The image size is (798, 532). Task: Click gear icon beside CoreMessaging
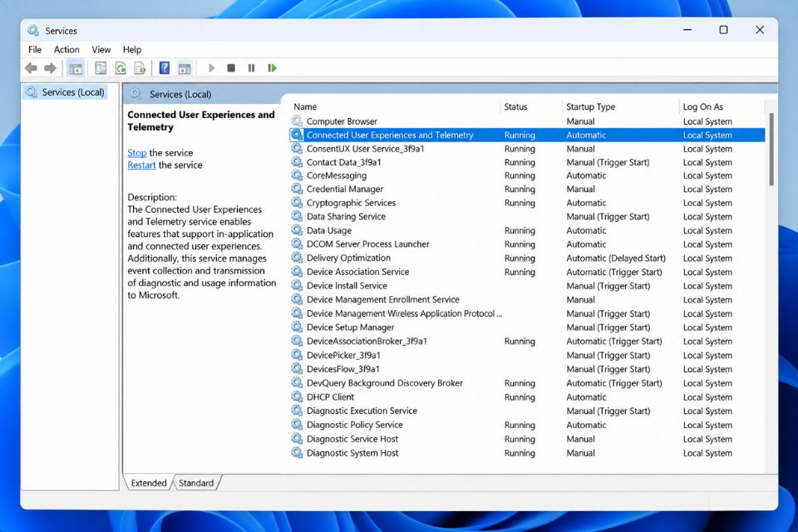pyautogui.click(x=297, y=175)
